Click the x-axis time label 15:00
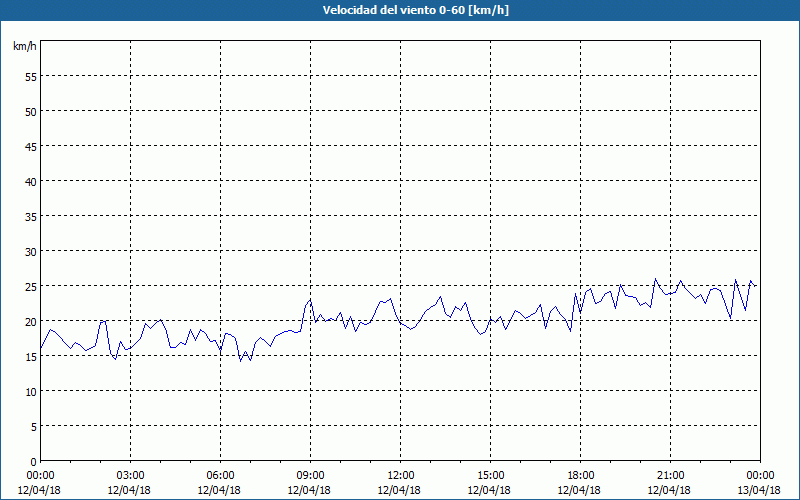Image resolution: width=800 pixels, height=500 pixels. point(490,476)
